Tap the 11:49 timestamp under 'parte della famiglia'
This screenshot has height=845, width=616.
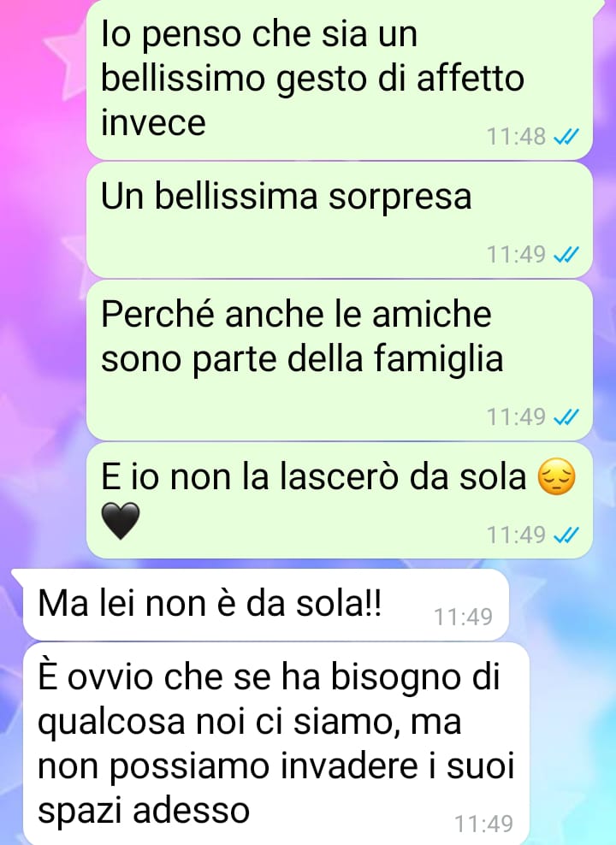coord(516,417)
